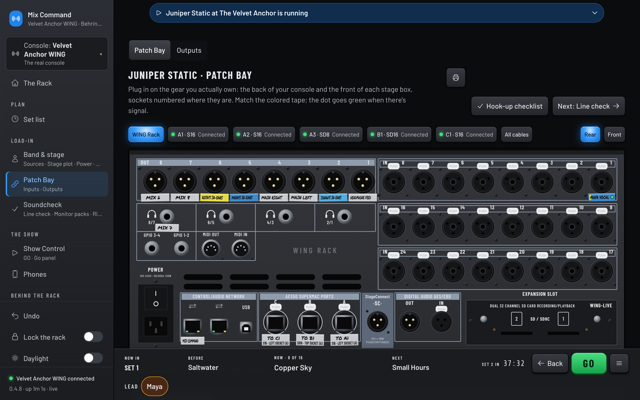Screen dimensions: 640x400
Task: Select the MIDI IN socket
Action: click(x=240, y=249)
